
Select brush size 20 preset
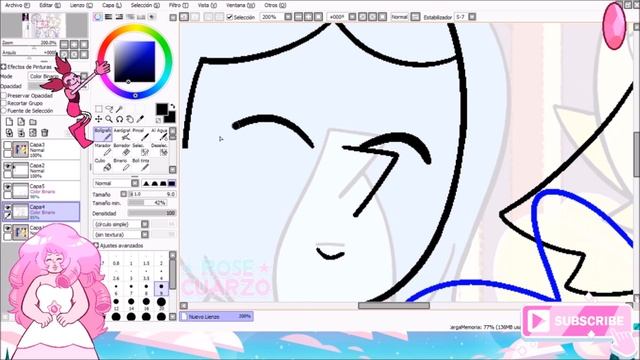pyautogui.click(x=161, y=304)
